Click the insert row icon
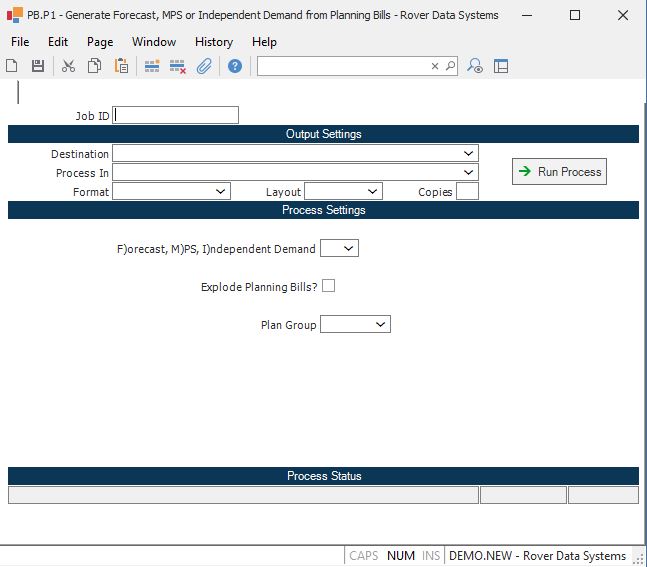Image resolution: width=647 pixels, height=567 pixels. coord(152,66)
